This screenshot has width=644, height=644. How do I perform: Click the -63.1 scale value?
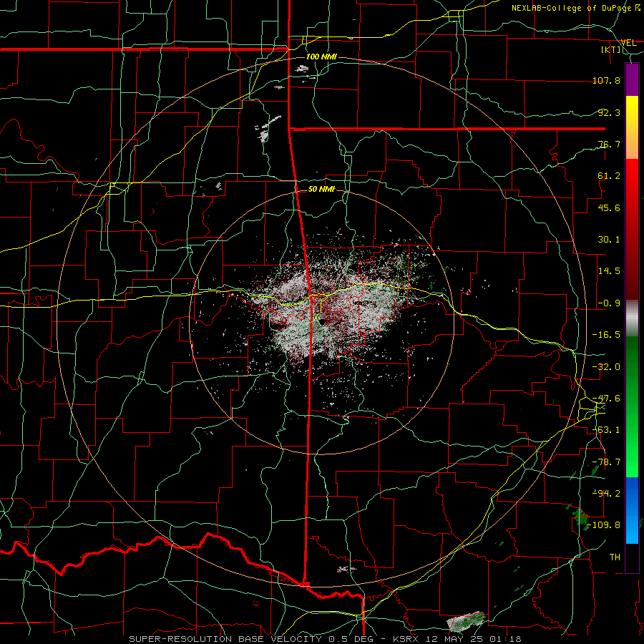pos(606,430)
